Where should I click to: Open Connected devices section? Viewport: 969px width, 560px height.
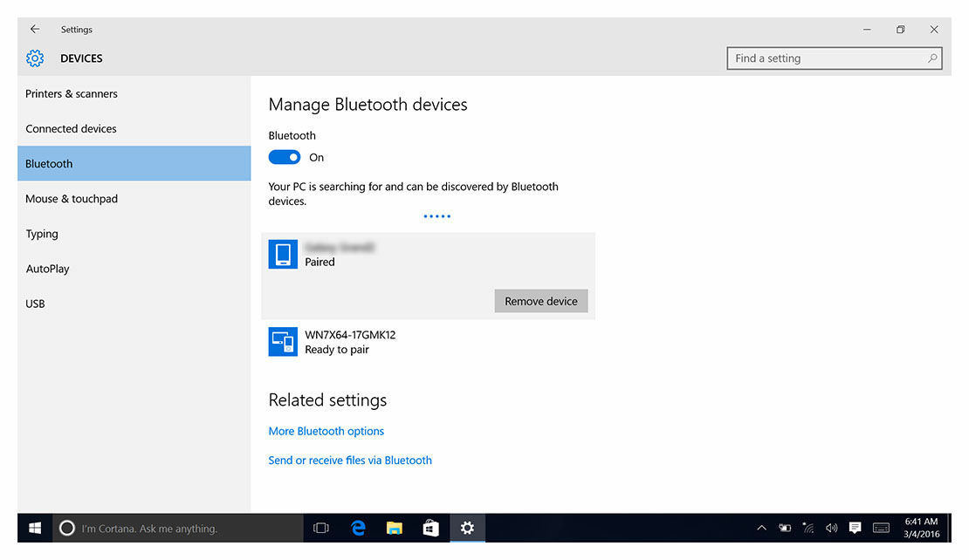134,128
